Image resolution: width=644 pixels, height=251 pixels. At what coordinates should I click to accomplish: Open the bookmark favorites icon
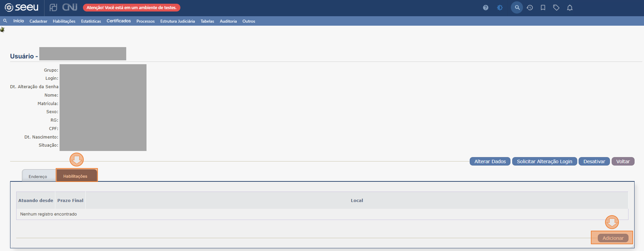pyautogui.click(x=543, y=7)
